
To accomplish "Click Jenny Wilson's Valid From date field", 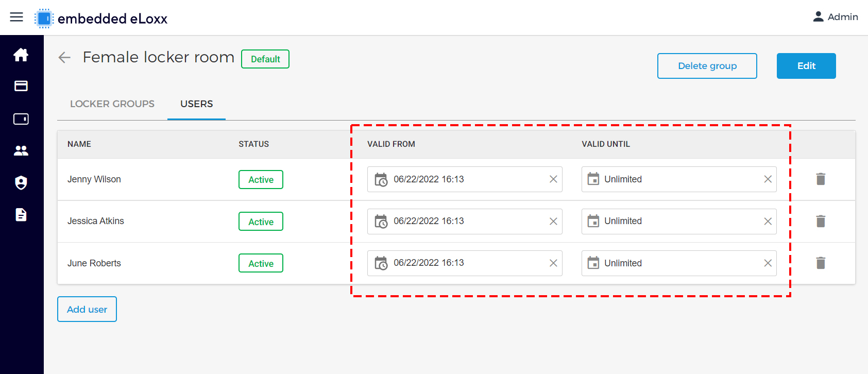I will tap(465, 179).
